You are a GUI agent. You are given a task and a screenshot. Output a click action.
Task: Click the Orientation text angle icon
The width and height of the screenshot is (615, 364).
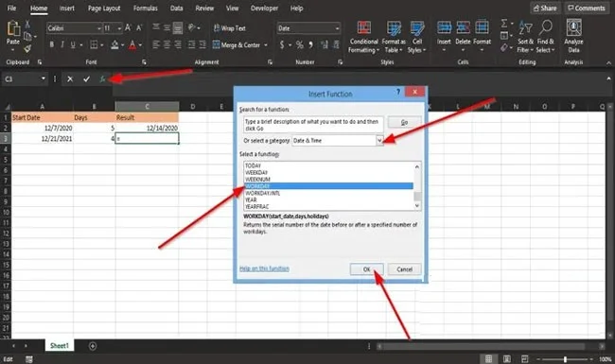tap(192, 27)
